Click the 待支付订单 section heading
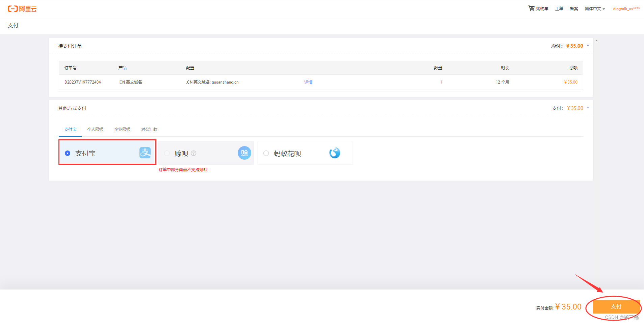Image resolution: width=644 pixels, height=323 pixels. click(x=70, y=46)
